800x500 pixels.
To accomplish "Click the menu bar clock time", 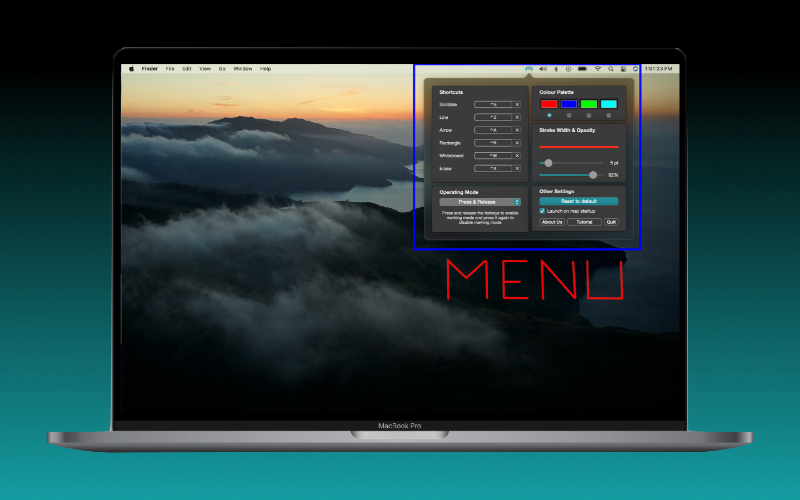I will click(x=659, y=68).
